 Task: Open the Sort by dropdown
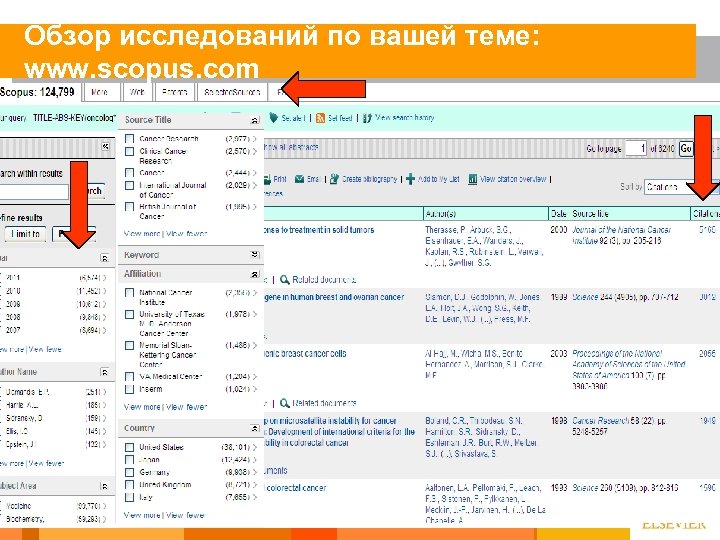coord(681,187)
